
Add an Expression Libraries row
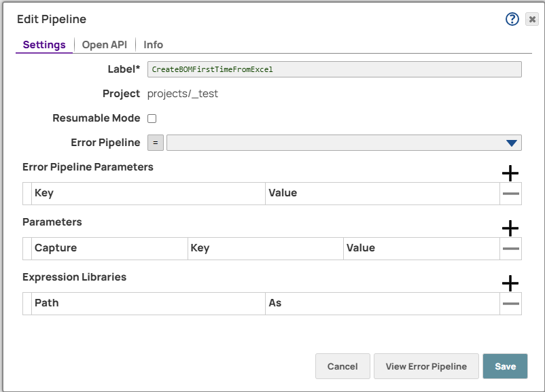tap(510, 283)
